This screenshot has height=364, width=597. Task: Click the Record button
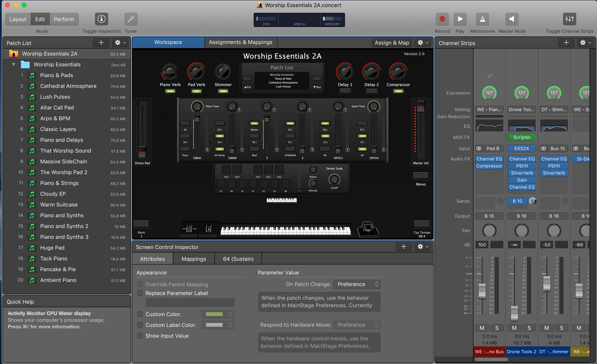(442, 19)
